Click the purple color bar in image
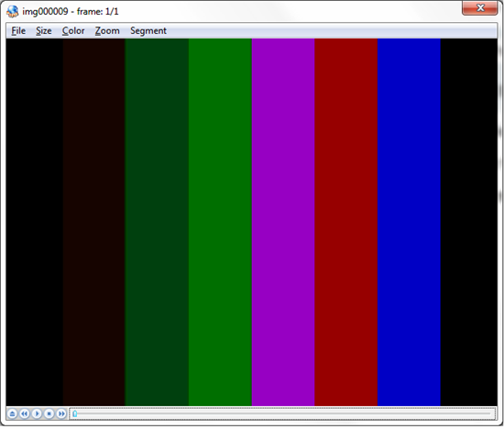This screenshot has height=429, width=504. pyautogui.click(x=283, y=222)
